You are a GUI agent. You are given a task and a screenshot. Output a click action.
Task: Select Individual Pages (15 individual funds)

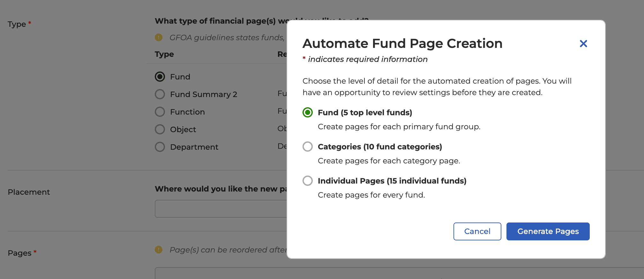pyautogui.click(x=307, y=181)
